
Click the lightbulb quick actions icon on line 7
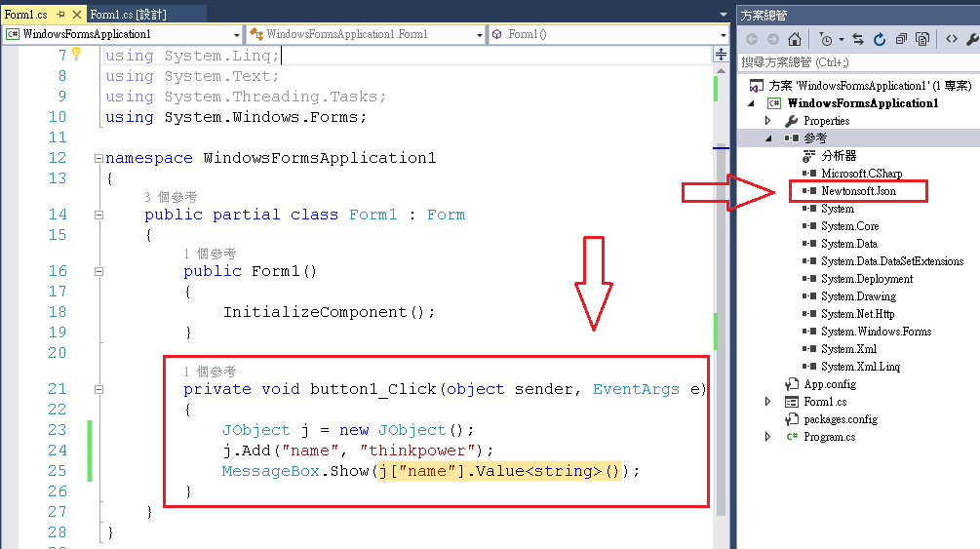[x=76, y=54]
